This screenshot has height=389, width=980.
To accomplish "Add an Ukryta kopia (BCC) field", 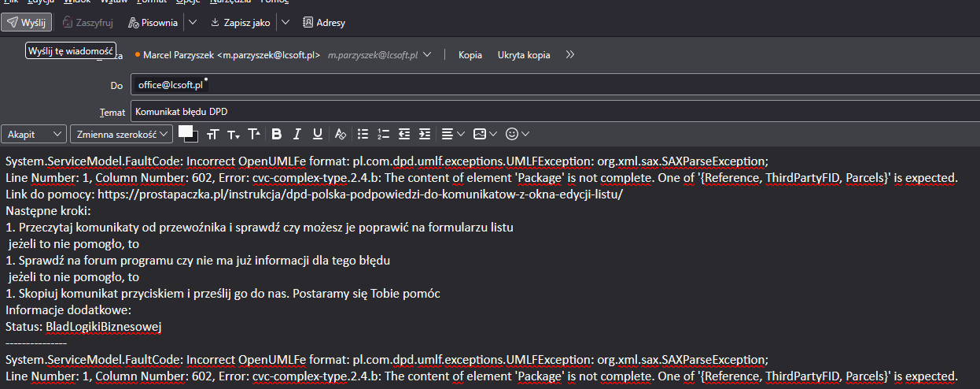I will tap(524, 55).
